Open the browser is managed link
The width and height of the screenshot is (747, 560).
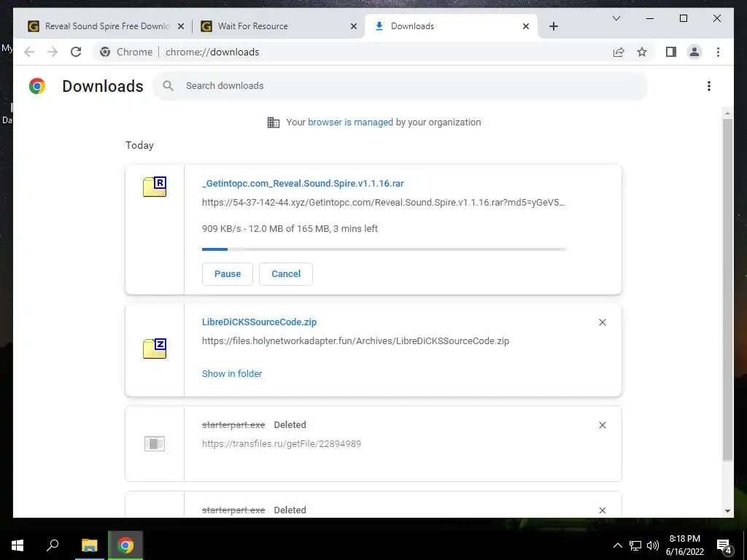click(x=351, y=122)
